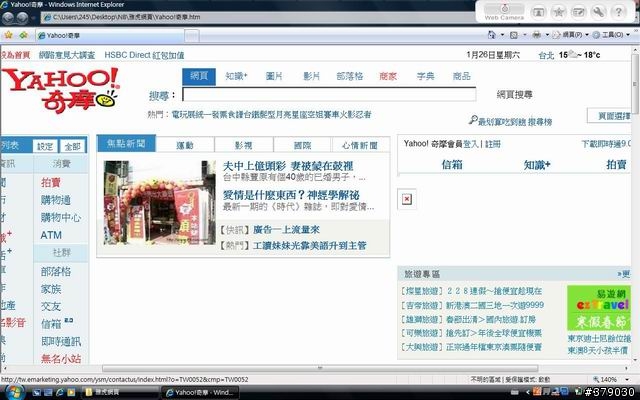640x400 pixels.
Task: Switch to the 運動 news tab
Action: (185, 145)
